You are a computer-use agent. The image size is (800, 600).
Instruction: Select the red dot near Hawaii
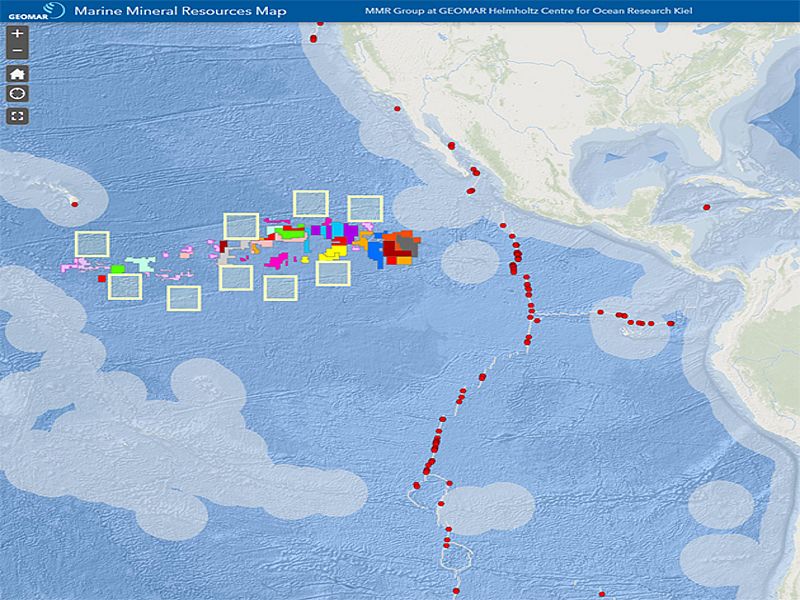click(x=75, y=204)
